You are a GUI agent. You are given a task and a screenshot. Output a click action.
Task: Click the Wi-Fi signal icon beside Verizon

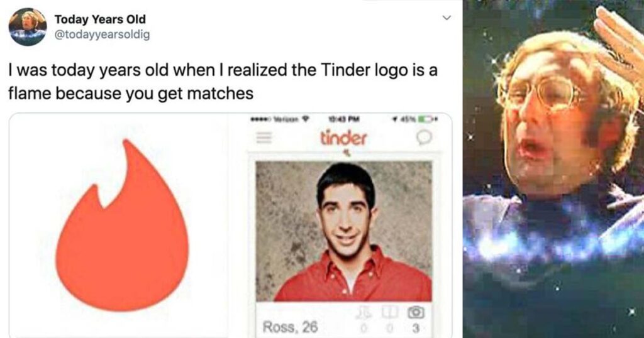pyautogui.click(x=305, y=120)
